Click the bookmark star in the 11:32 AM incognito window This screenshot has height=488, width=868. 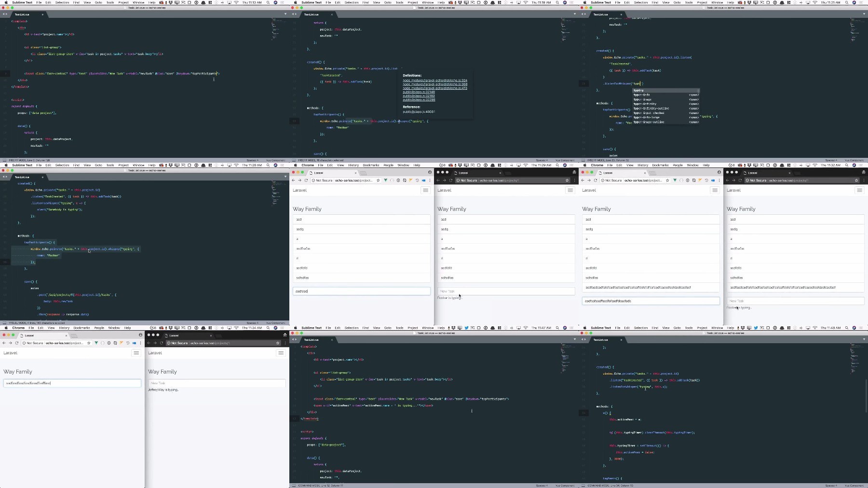click(856, 180)
